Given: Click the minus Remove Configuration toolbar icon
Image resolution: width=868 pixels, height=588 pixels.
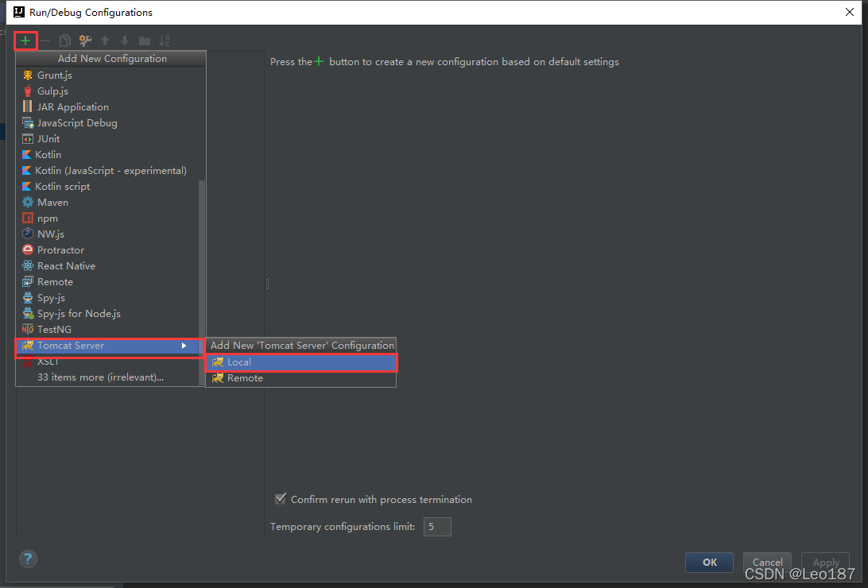Looking at the screenshot, I should tap(45, 41).
